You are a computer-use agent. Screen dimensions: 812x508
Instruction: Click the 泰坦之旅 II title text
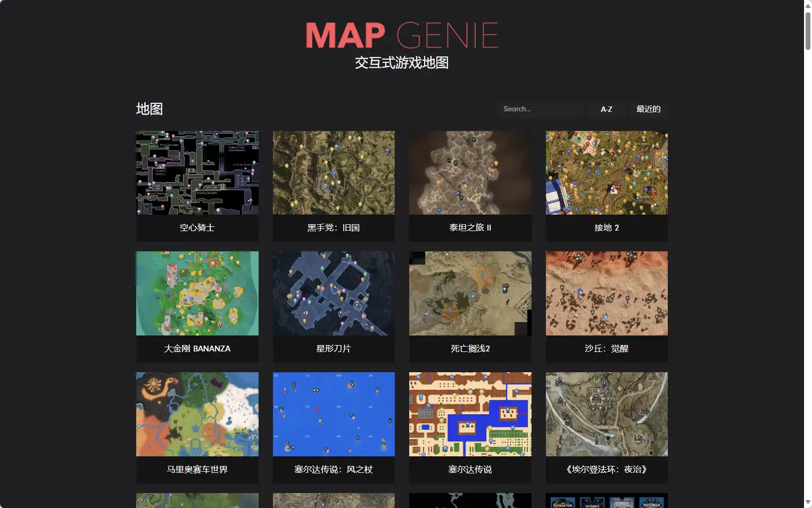tap(470, 228)
